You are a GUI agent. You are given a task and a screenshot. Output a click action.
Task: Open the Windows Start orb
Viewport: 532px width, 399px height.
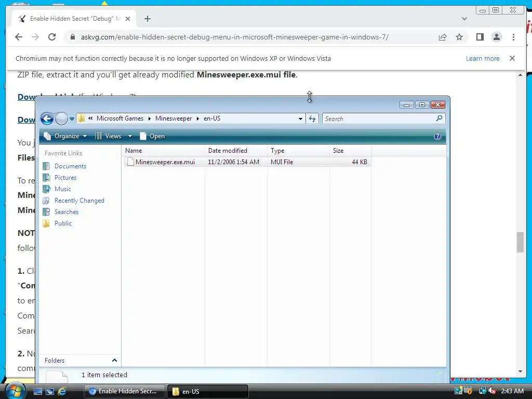pyautogui.click(x=15, y=391)
